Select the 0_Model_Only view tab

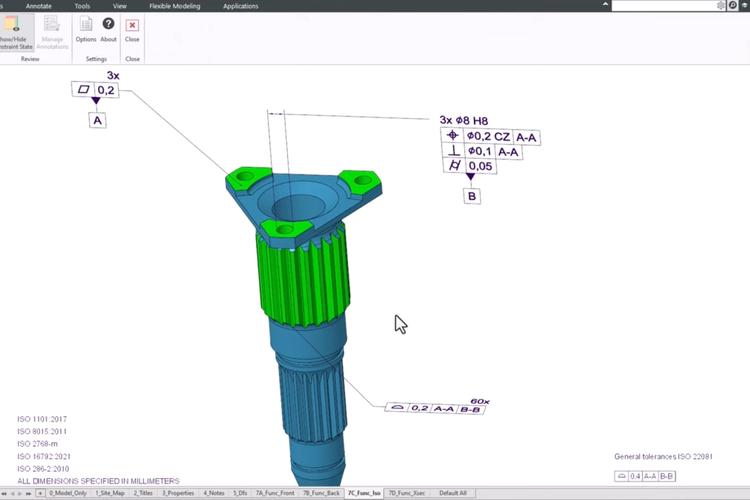click(67, 493)
